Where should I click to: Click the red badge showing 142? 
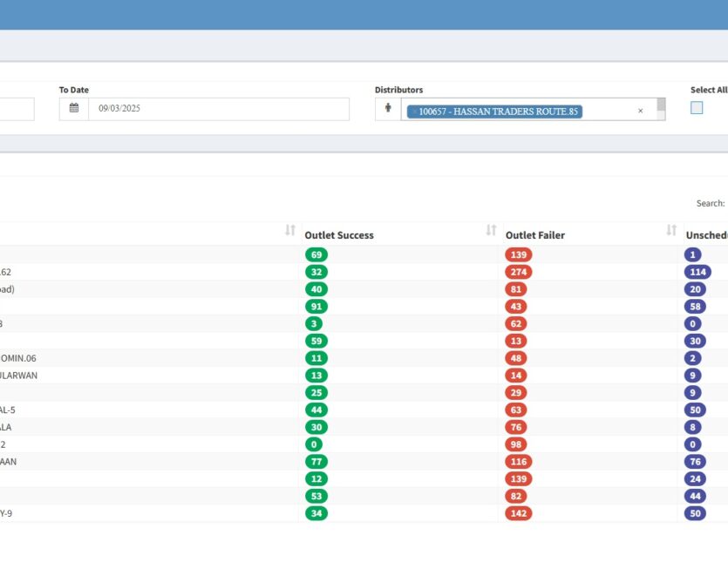pyautogui.click(x=518, y=513)
